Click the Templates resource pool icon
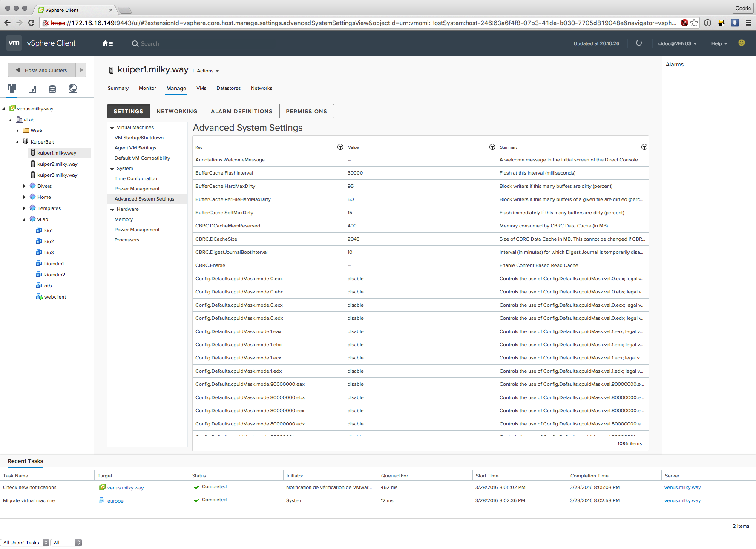Viewport: 756px width, 549px height. click(x=32, y=208)
